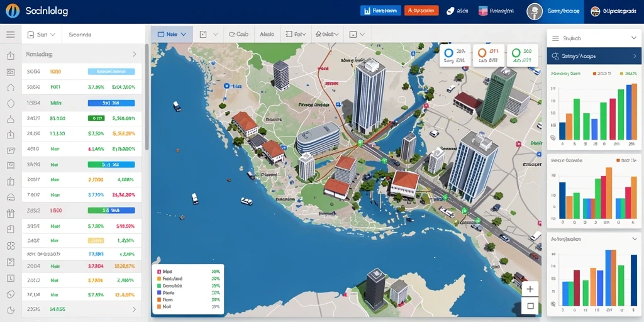Click the chevron on the bottom left table row
The width and height of the screenshot is (644, 322).
[135, 309]
